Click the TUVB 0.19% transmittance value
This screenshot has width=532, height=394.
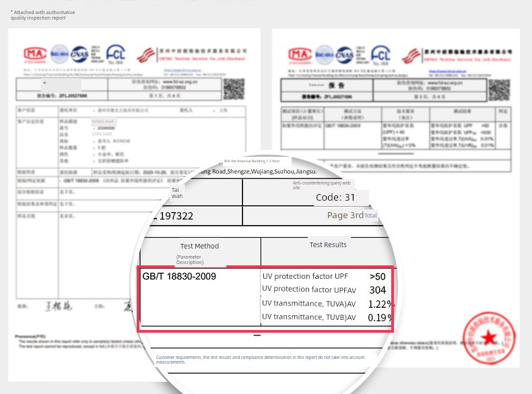[380, 317]
